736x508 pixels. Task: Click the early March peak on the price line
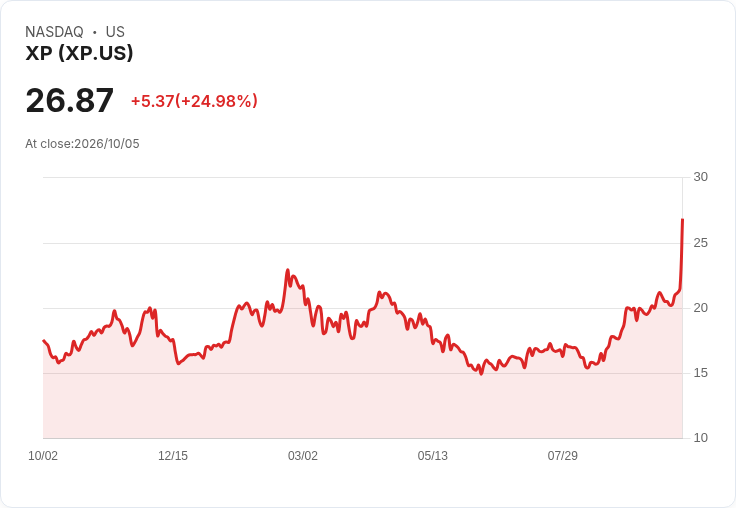pos(288,270)
